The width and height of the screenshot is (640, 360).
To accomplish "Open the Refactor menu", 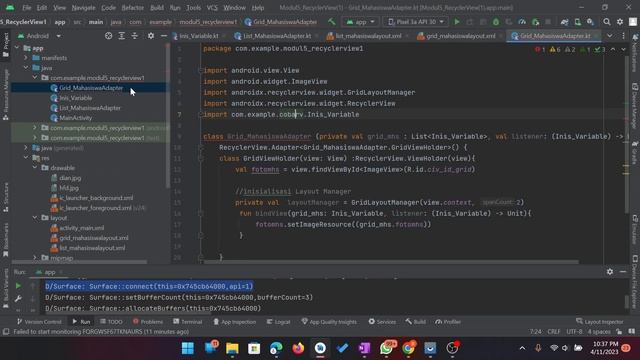I will 133,7.
